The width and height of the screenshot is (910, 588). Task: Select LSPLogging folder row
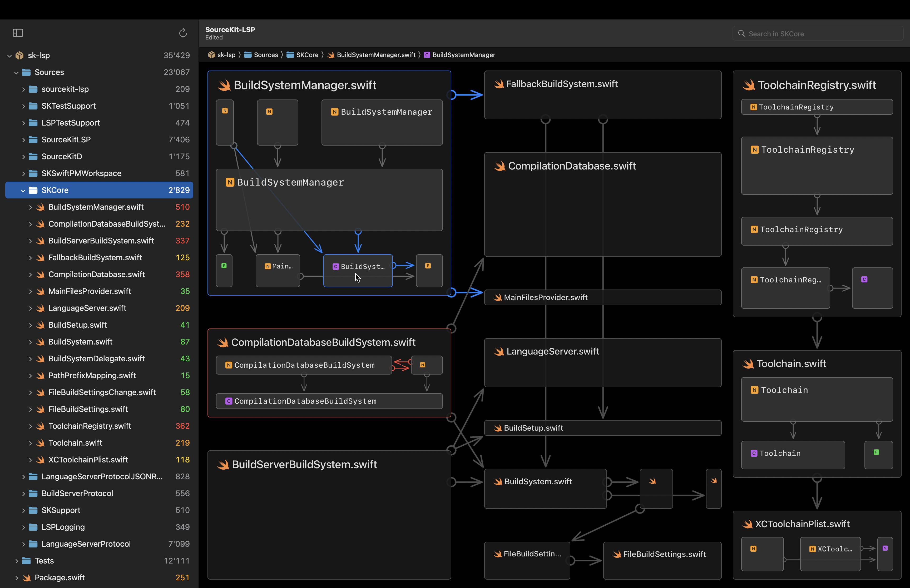click(99, 527)
